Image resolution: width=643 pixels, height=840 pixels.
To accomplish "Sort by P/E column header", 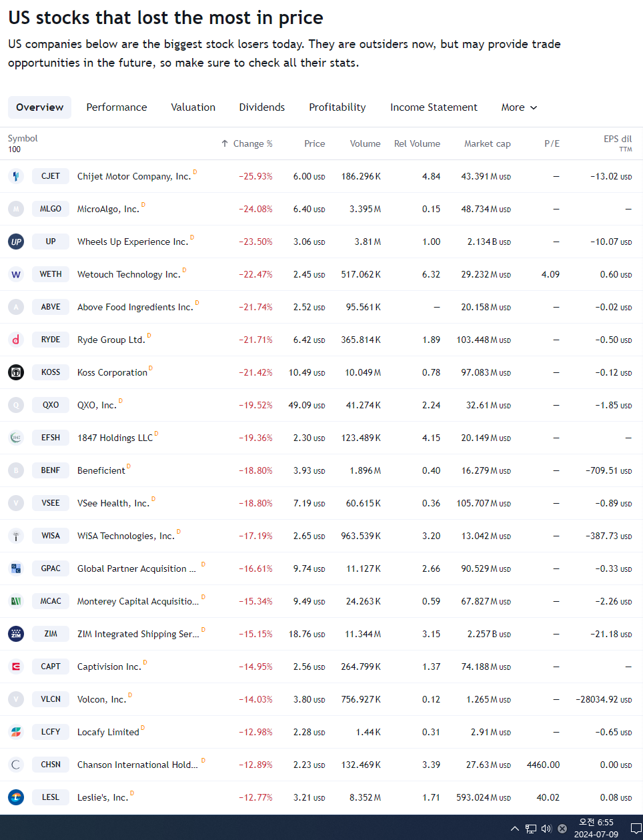I will point(552,143).
